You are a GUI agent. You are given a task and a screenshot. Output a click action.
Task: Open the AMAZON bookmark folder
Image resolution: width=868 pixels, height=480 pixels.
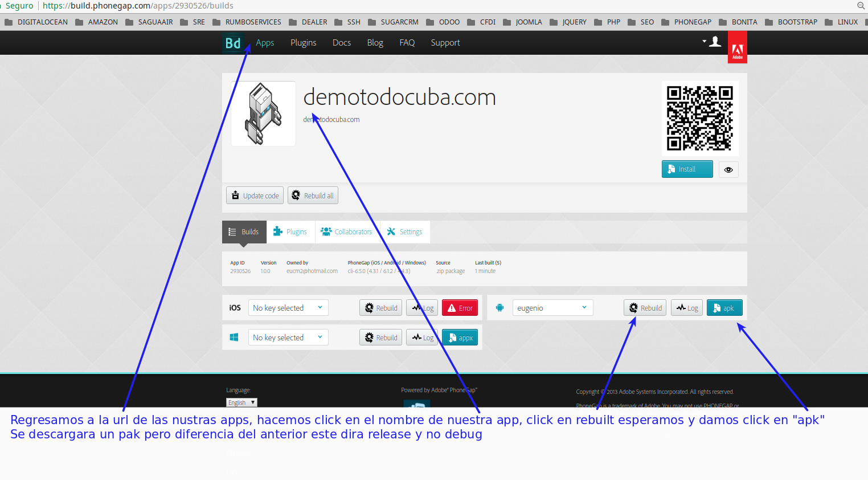(96, 22)
